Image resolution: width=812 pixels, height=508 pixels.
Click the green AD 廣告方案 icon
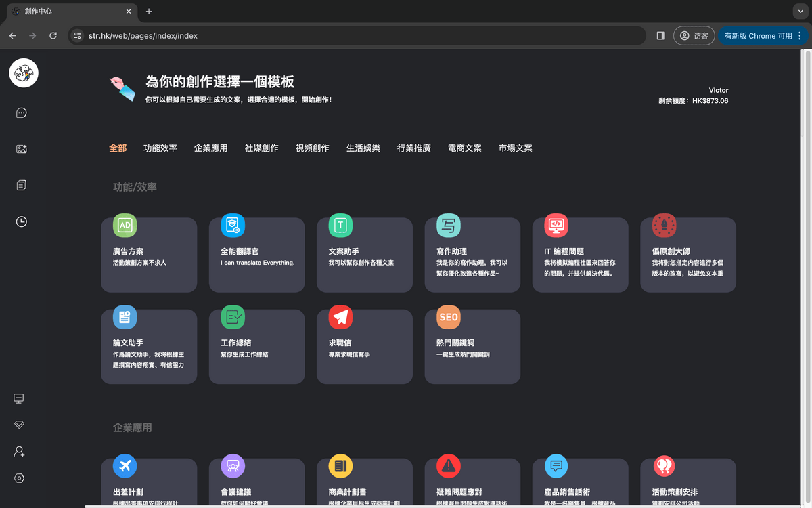[126, 226]
